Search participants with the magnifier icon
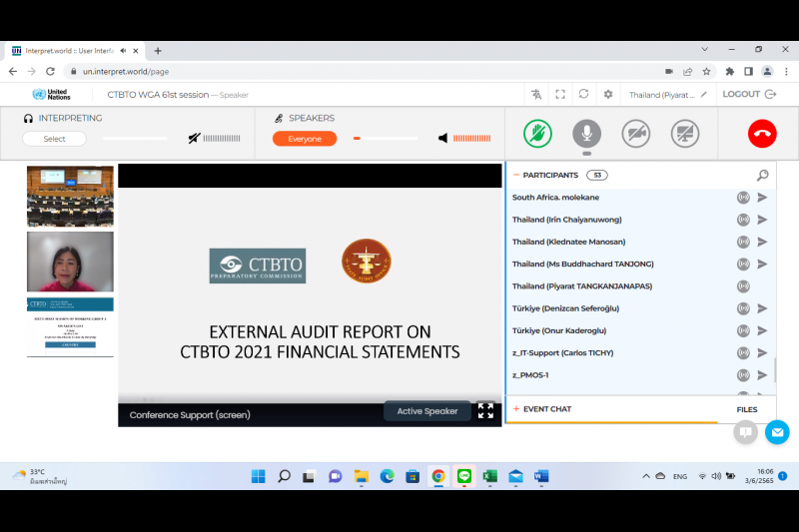Screen dimensions: 799x532 (762, 176)
